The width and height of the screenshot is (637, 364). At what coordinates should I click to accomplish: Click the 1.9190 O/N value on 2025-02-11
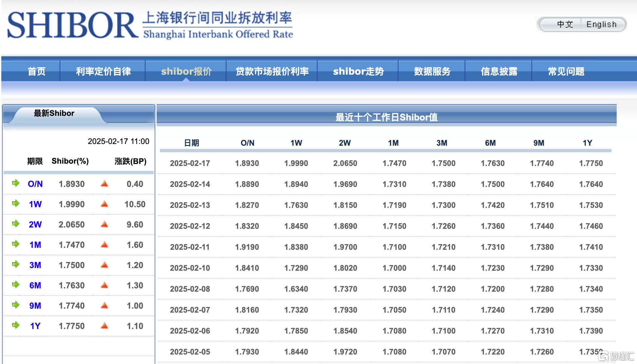click(247, 247)
